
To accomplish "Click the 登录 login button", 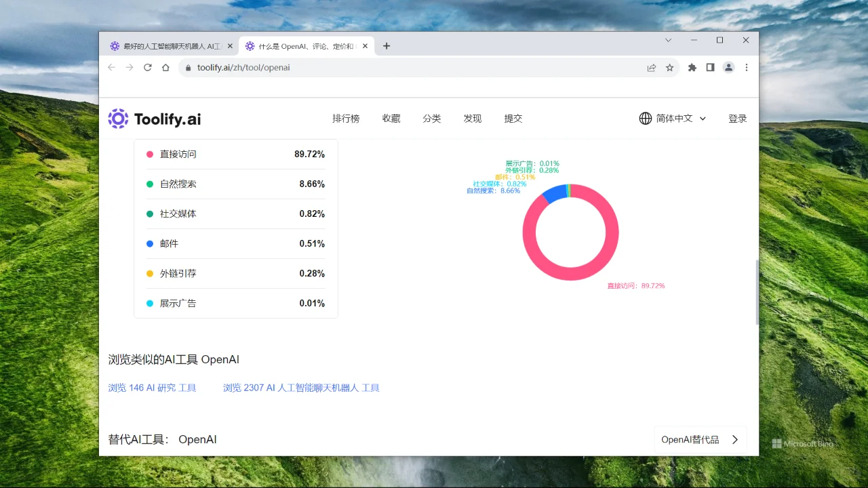I will click(737, 118).
